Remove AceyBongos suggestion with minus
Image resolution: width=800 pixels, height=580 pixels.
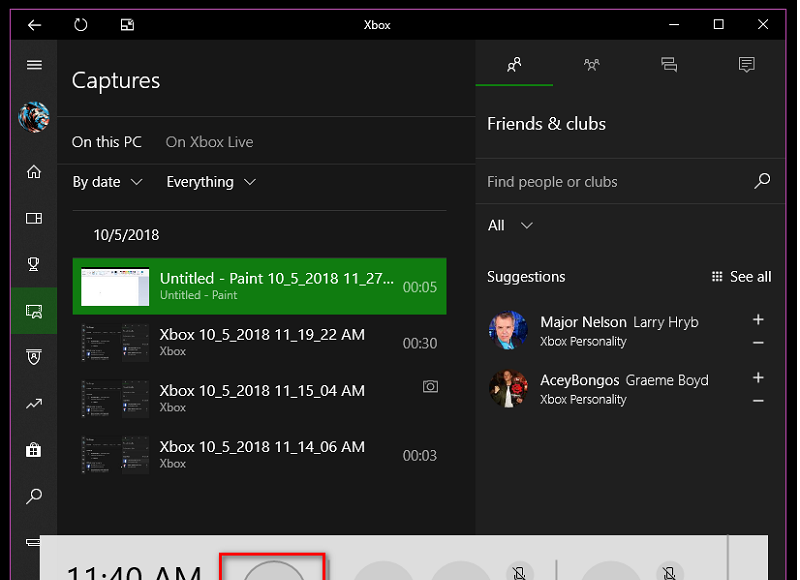(x=758, y=401)
